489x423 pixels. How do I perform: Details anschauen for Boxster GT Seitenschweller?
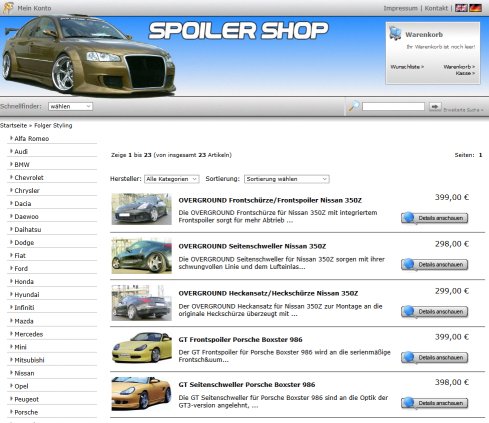coord(435,403)
